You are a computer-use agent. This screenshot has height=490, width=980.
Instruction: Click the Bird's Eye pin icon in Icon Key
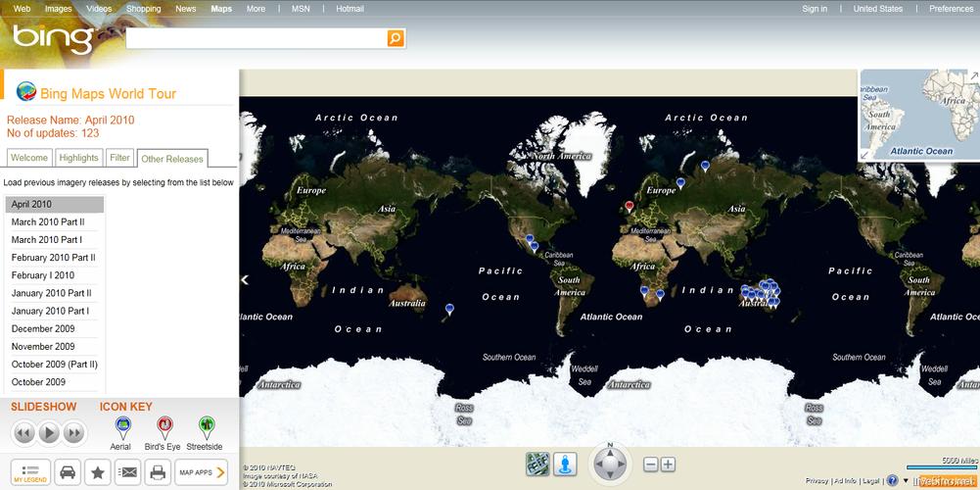165,427
